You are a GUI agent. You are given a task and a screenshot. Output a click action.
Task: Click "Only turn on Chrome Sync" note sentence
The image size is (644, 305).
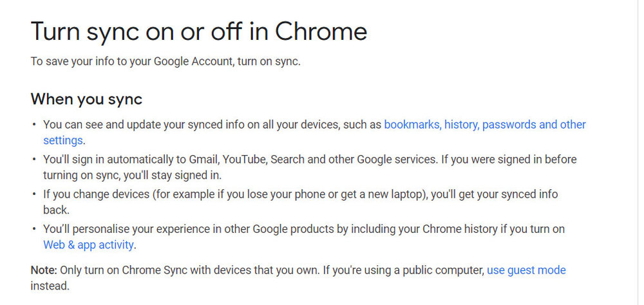(x=272, y=270)
